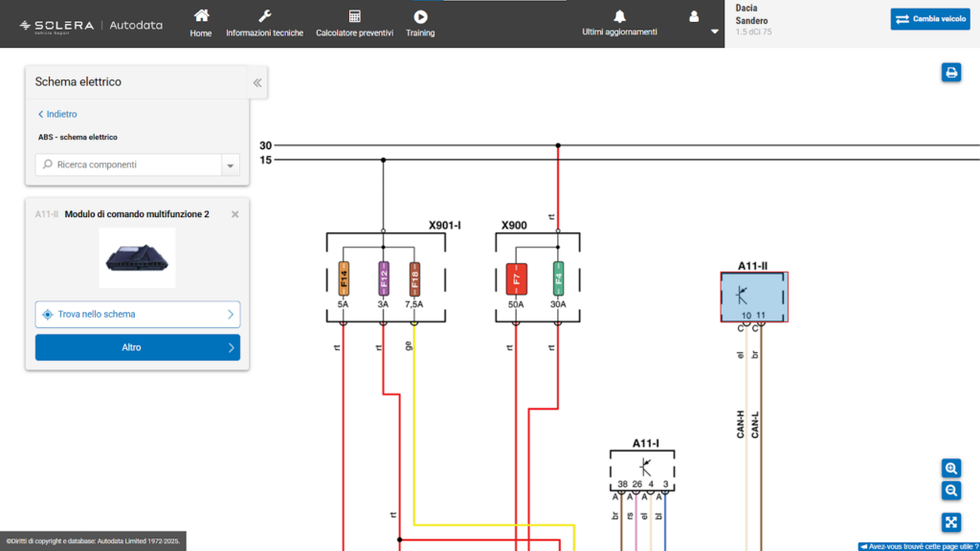Expand the user account dropdown arrow
The width and height of the screenshot is (980, 551).
coord(714,32)
